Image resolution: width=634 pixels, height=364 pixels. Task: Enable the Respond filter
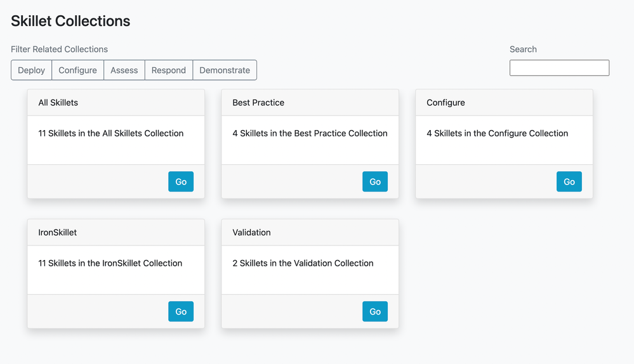tap(168, 70)
